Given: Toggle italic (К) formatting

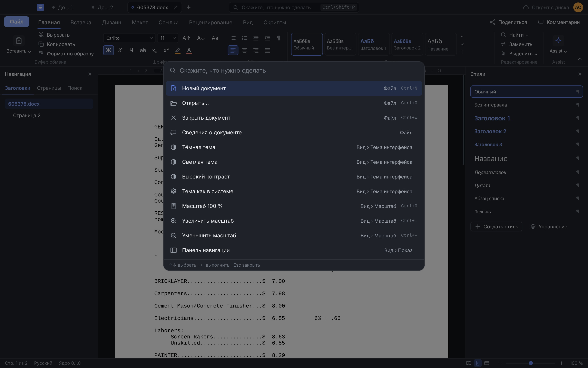Looking at the screenshot, I should point(120,50).
